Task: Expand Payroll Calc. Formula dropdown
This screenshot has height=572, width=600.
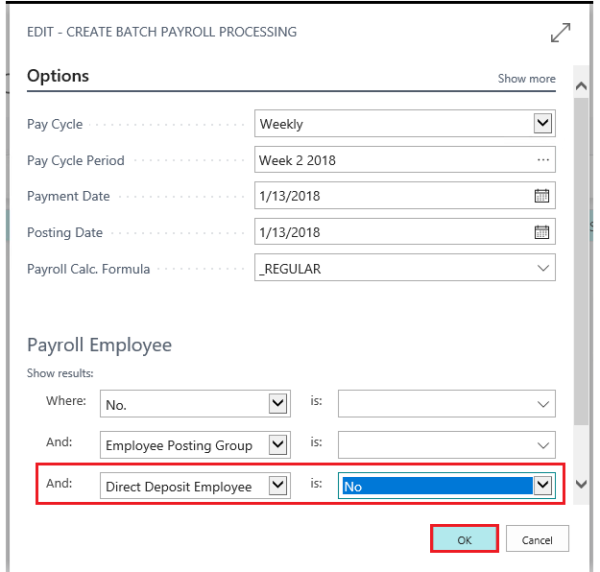Action: (543, 268)
